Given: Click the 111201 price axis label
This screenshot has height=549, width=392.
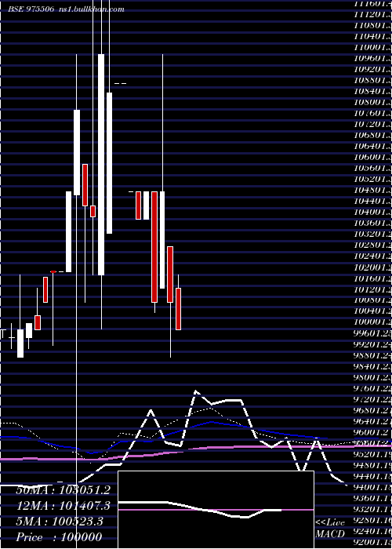Looking at the screenshot, I should pos(372,14).
